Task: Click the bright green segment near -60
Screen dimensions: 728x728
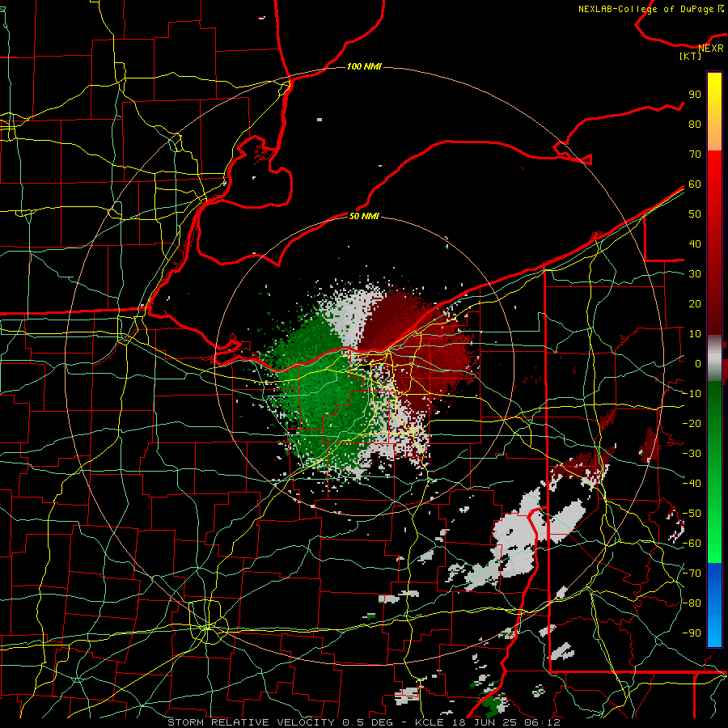Action: [x=714, y=544]
